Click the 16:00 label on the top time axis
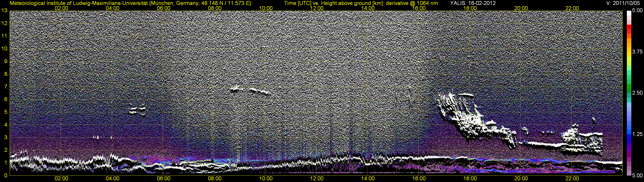Image resolution: width=644 pixels, height=182 pixels. point(419,8)
